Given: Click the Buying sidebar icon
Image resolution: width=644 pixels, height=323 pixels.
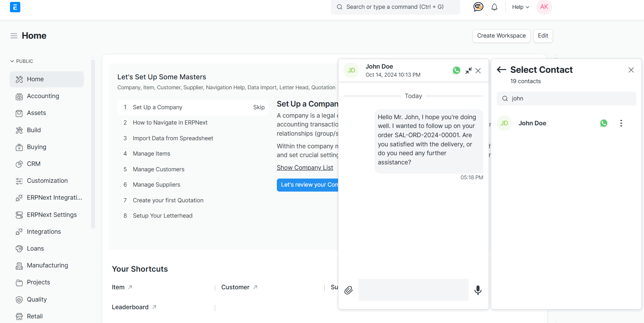Looking at the screenshot, I should pos(19,147).
